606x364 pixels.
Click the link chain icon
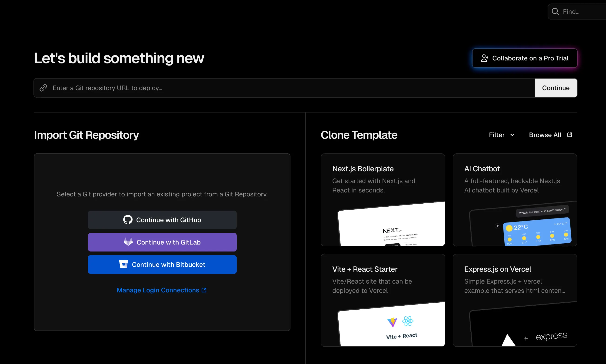pyautogui.click(x=43, y=88)
